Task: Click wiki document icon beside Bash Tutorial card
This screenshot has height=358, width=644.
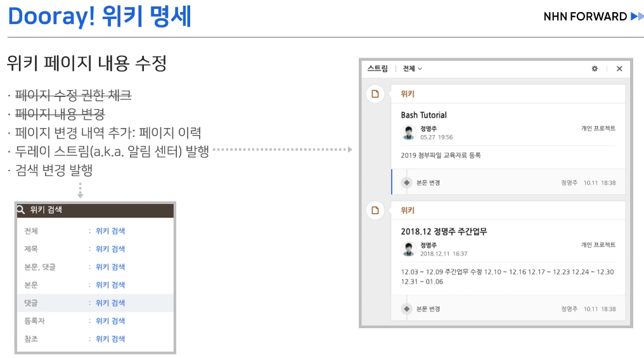Action: [x=375, y=94]
